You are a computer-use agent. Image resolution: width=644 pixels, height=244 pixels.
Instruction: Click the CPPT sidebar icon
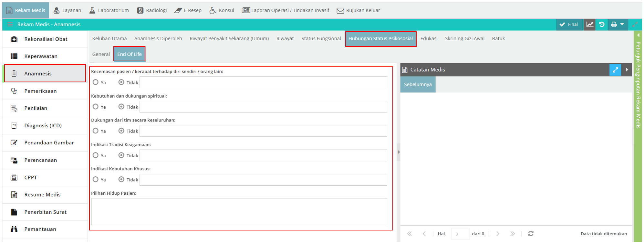click(14, 177)
